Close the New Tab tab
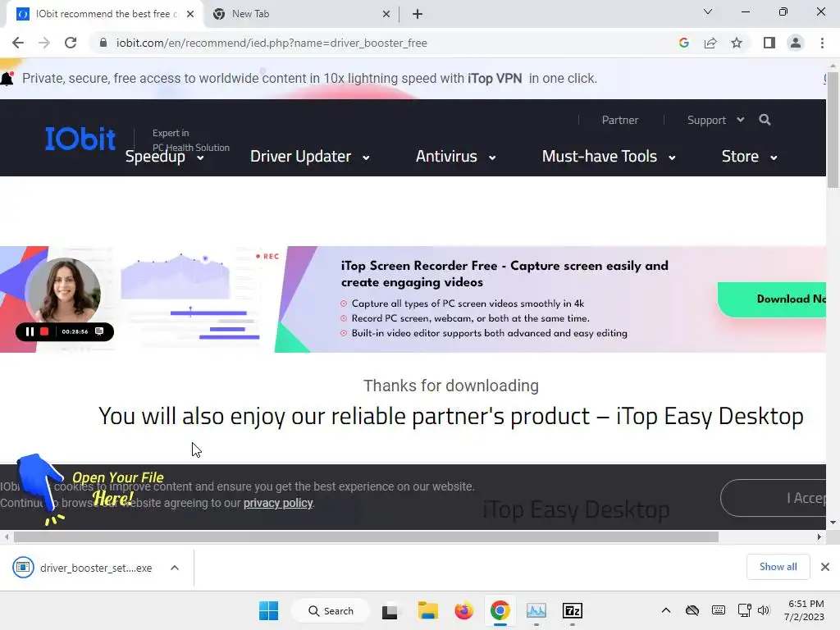The image size is (840, 630). click(x=386, y=14)
